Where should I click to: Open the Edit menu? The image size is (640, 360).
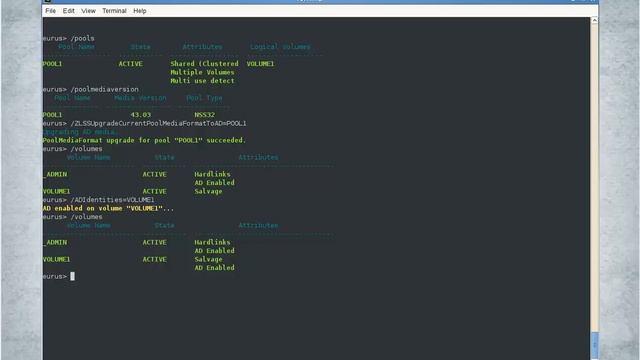point(69,11)
